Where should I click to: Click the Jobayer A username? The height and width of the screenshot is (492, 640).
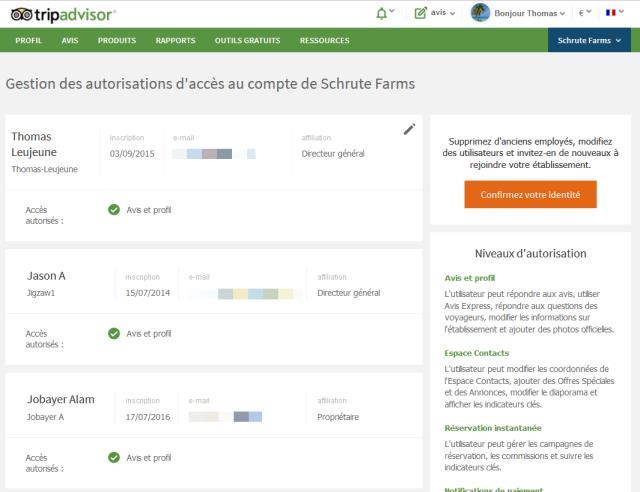(45, 417)
